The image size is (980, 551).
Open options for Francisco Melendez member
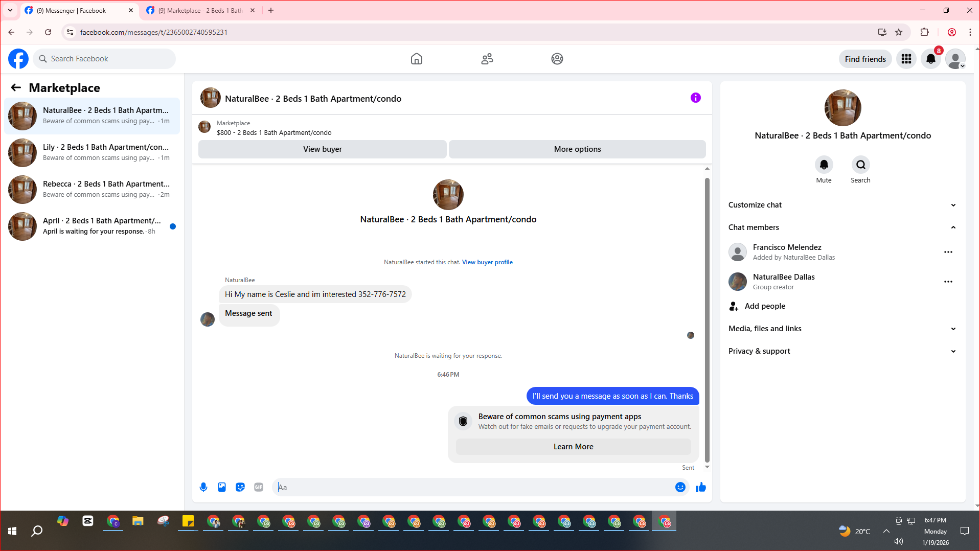948,252
